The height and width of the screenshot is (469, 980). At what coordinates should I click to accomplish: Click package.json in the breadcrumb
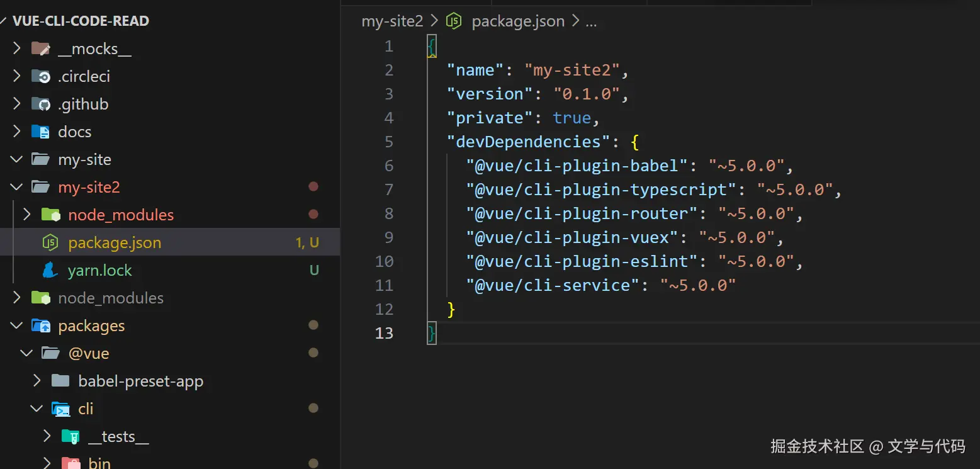pyautogui.click(x=518, y=21)
